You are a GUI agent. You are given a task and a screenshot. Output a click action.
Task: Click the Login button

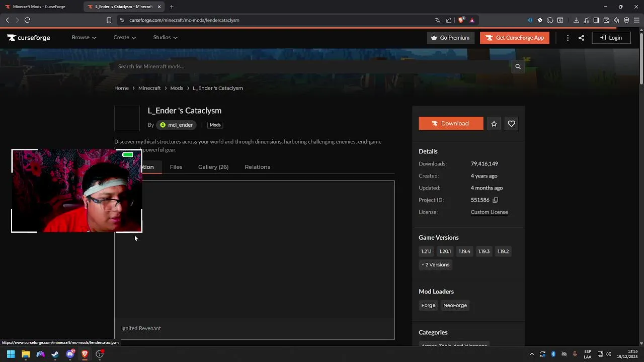(611, 38)
